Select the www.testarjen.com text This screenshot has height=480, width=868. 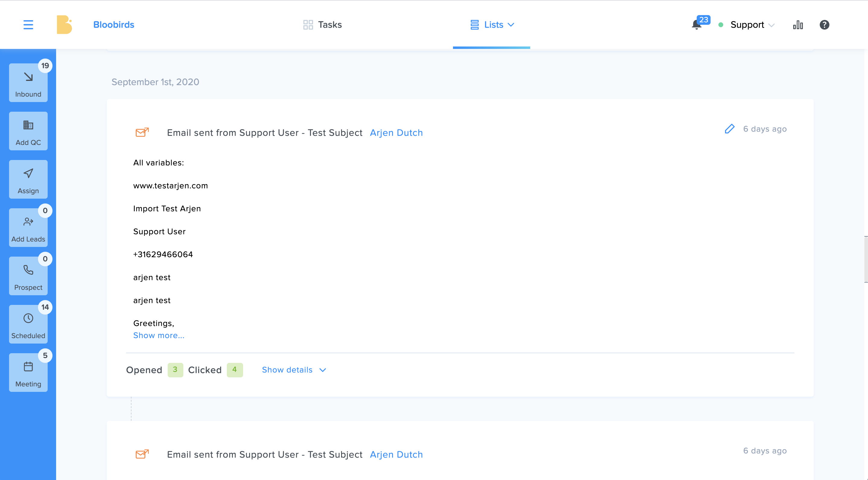coord(170,186)
